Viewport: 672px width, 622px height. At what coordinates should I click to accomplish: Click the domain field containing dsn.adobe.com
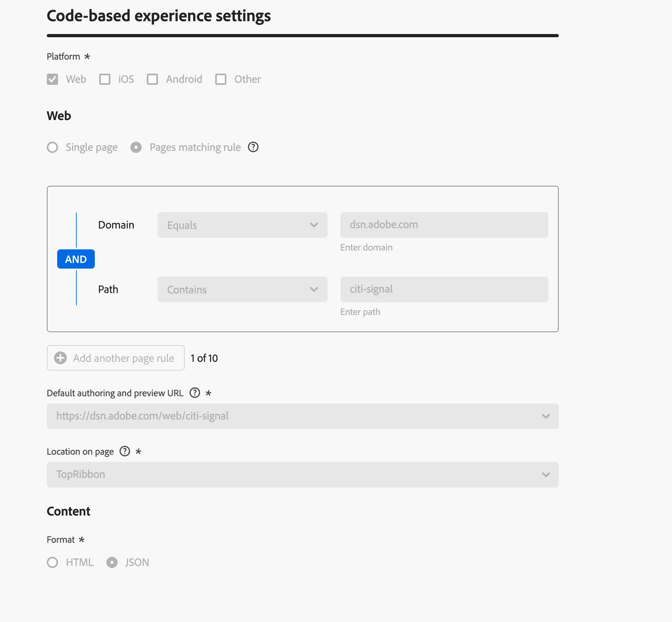[444, 225]
